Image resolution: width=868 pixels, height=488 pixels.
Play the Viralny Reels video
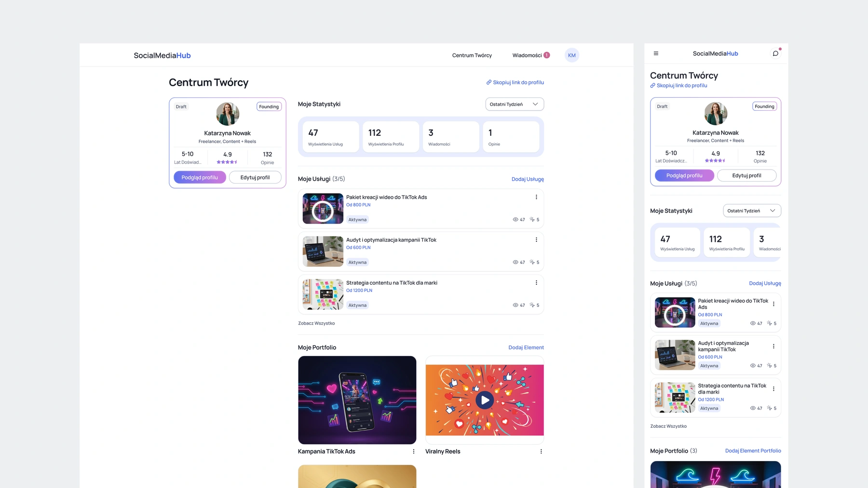(x=485, y=400)
